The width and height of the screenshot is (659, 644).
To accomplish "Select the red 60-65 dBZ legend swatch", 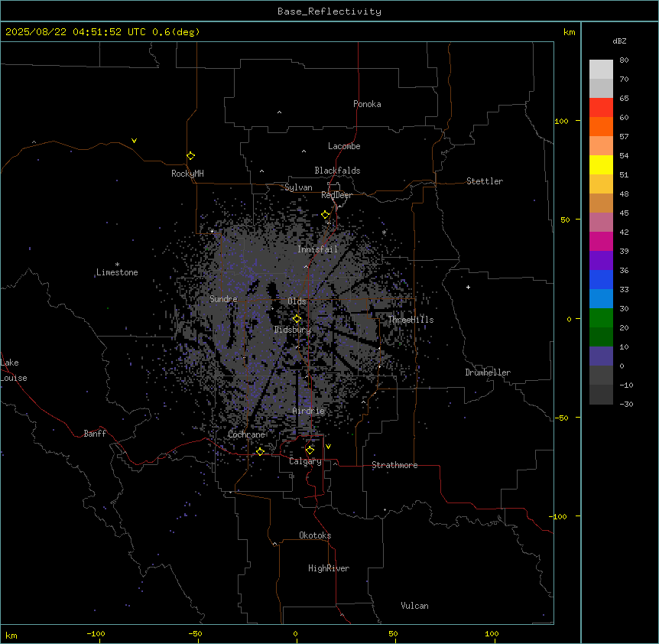I will (x=601, y=108).
